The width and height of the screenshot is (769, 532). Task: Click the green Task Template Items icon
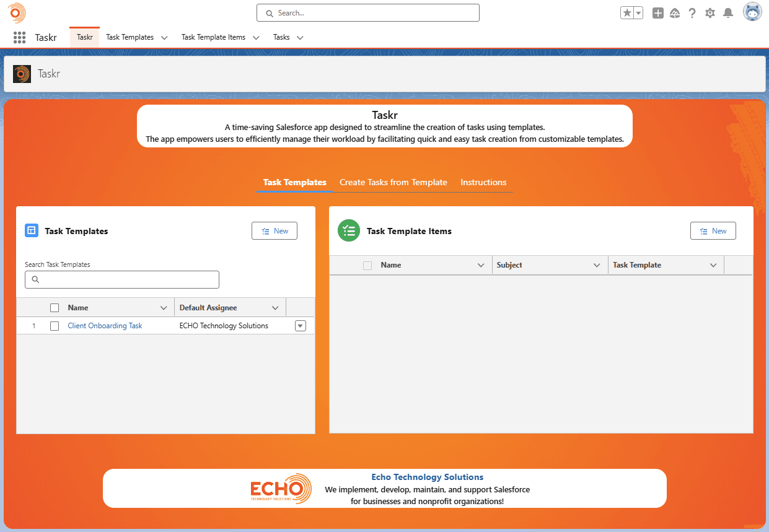pyautogui.click(x=349, y=230)
